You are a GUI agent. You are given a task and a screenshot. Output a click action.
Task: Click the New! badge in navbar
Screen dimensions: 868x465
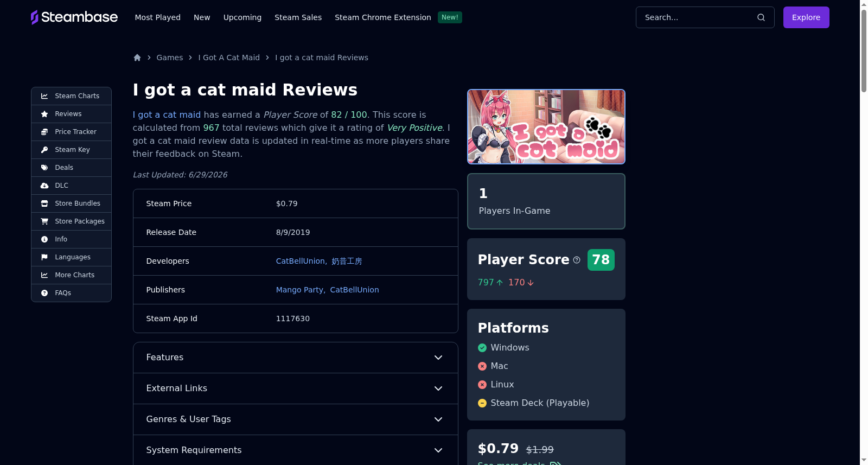click(x=450, y=17)
